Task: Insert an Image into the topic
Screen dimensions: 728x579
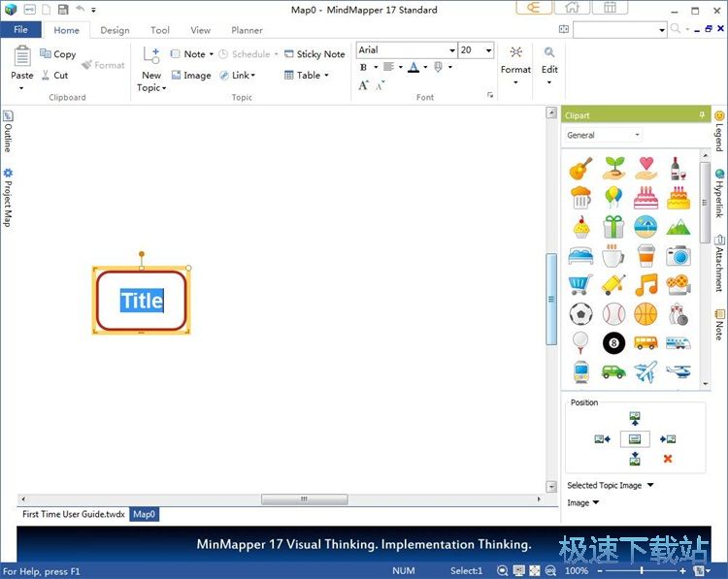Action: (x=191, y=75)
